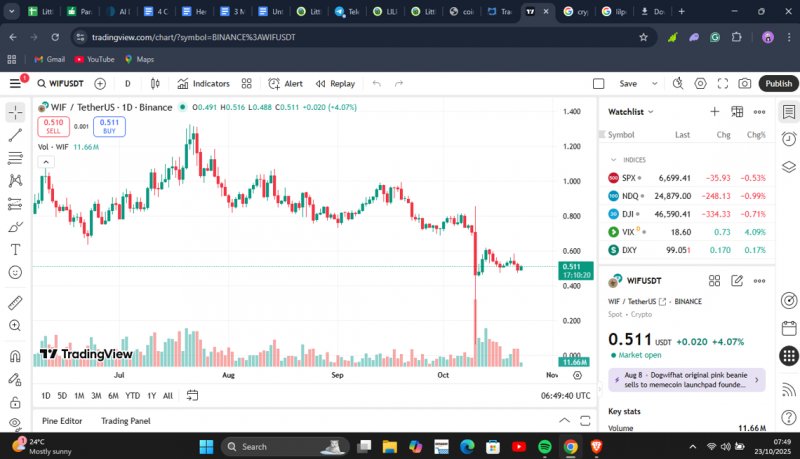Open the Pine Editor tab
Viewport: 800px width, 459px height.
pos(62,421)
